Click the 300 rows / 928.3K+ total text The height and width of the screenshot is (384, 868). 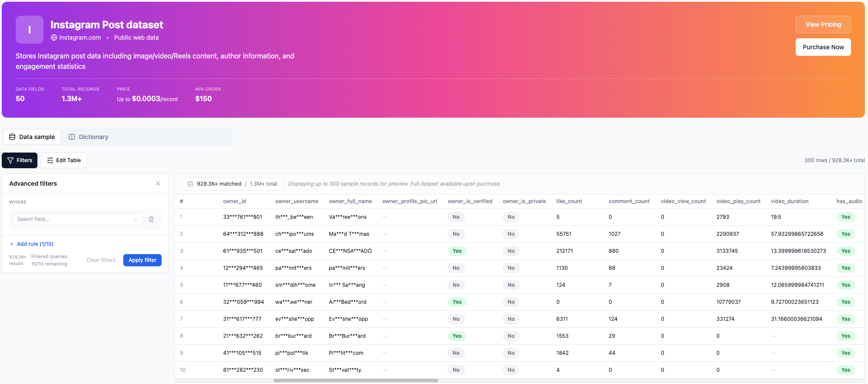[834, 160]
